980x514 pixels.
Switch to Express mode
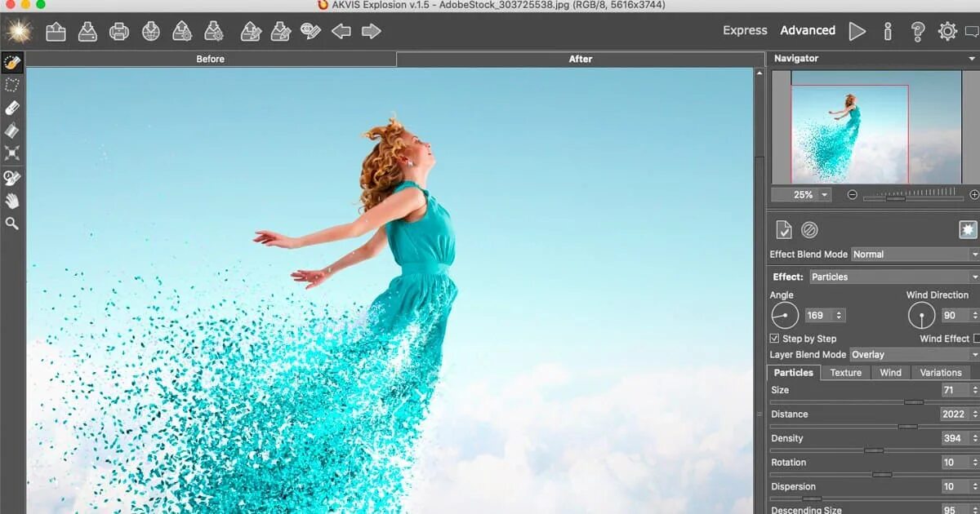coord(745,30)
